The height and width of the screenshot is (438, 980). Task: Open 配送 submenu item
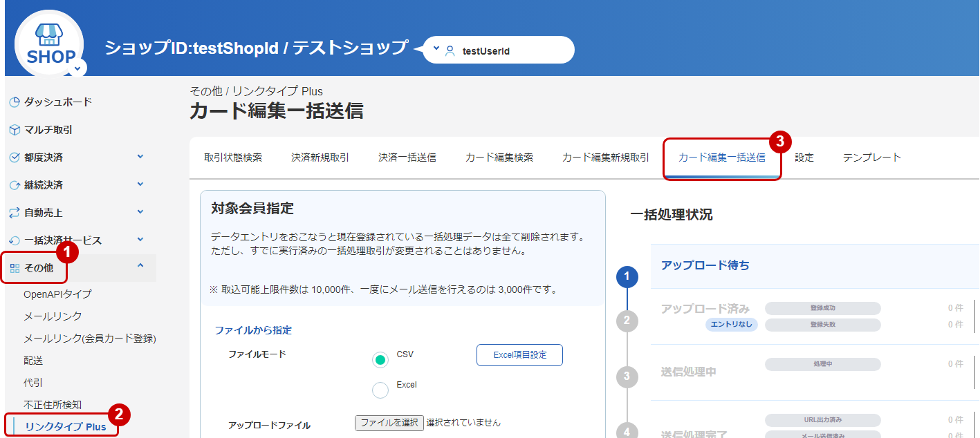pos(33,361)
